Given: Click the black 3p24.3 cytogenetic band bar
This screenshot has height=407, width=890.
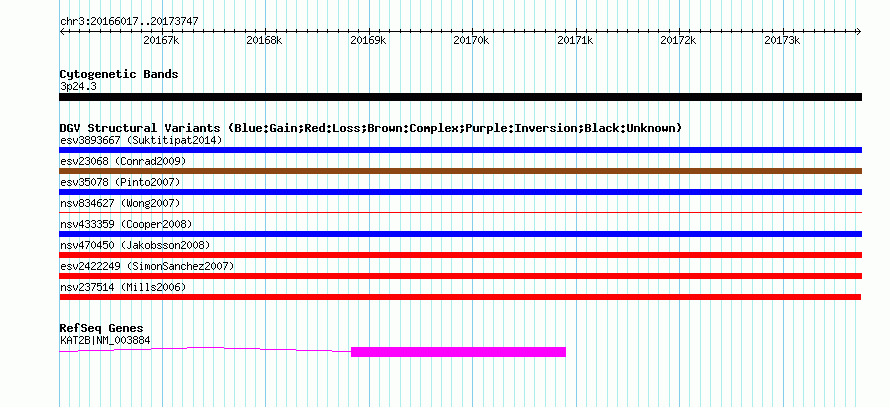Looking at the screenshot, I should pyautogui.click(x=460, y=97).
